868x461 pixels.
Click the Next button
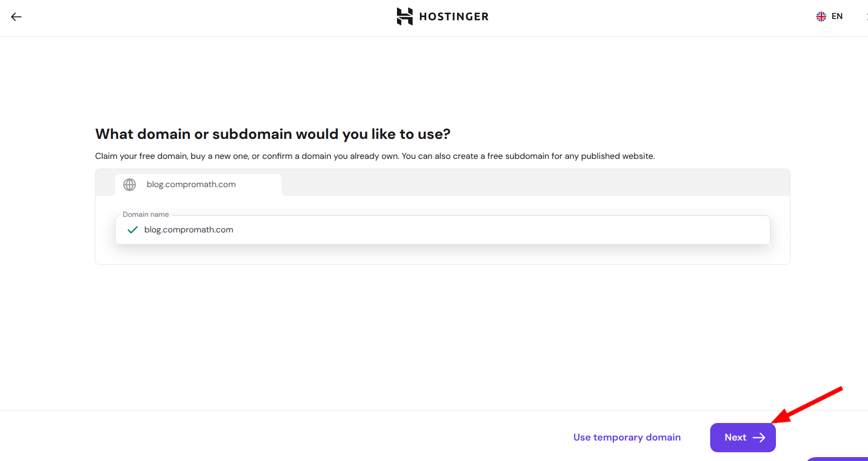(743, 438)
